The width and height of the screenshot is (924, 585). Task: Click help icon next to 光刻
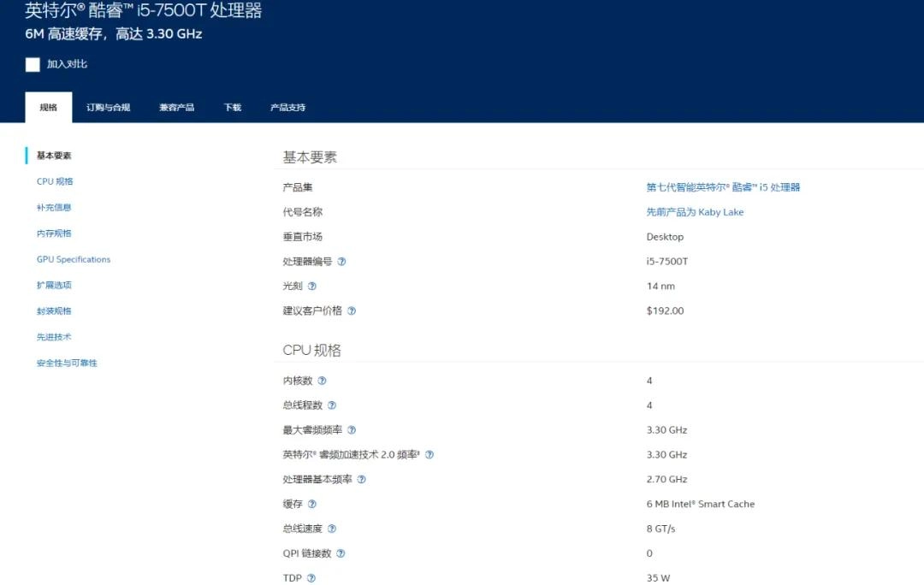(x=312, y=287)
